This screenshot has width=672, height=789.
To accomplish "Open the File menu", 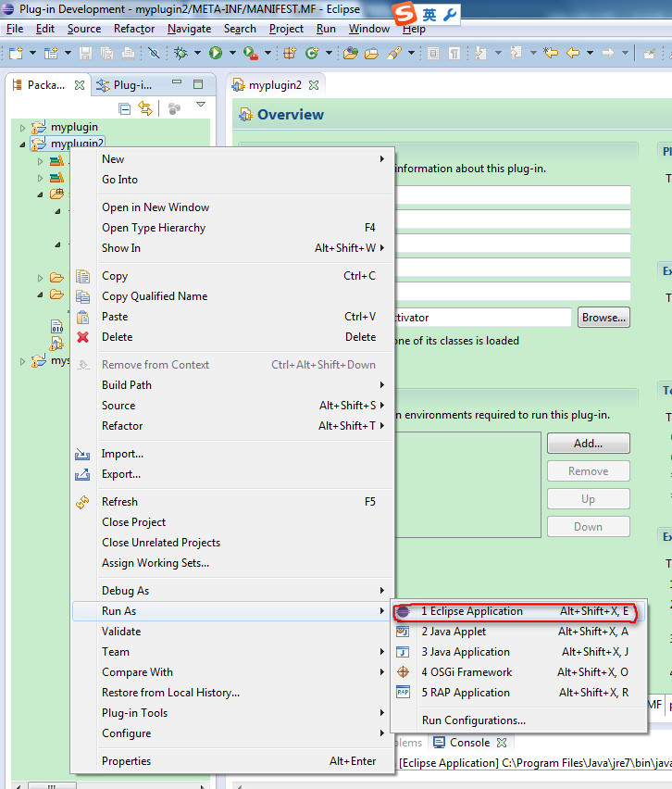I will pos(15,29).
